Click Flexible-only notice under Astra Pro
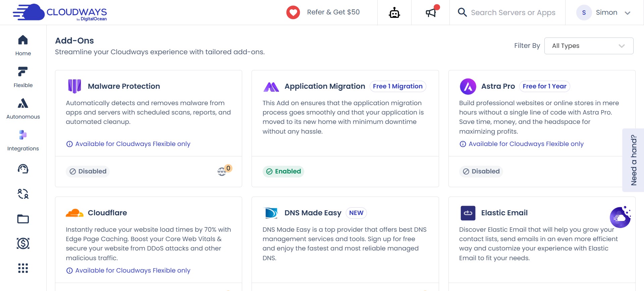 click(526, 144)
